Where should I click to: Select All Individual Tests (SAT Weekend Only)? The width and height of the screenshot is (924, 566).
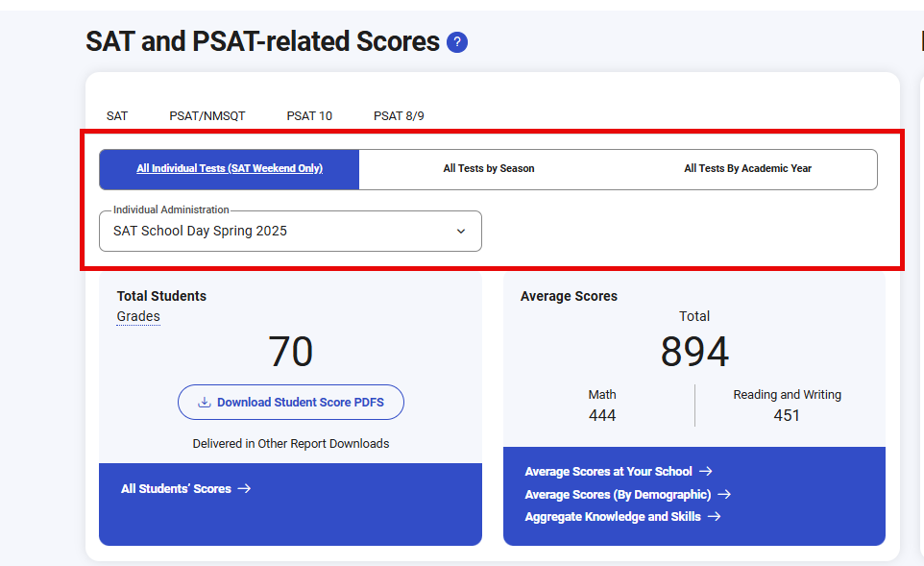pos(230,169)
